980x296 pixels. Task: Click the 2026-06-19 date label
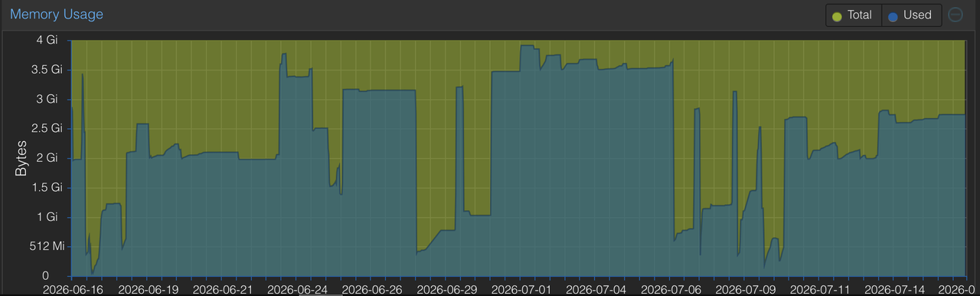coord(149,290)
